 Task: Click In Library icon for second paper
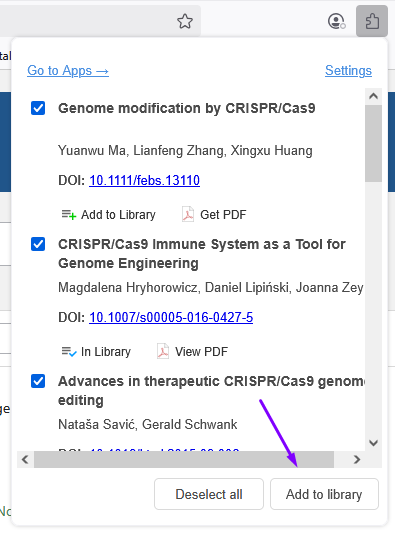pos(69,352)
